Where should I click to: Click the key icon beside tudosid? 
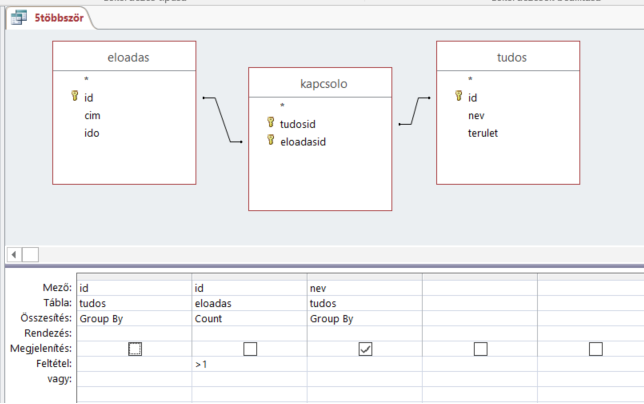tap(270, 122)
